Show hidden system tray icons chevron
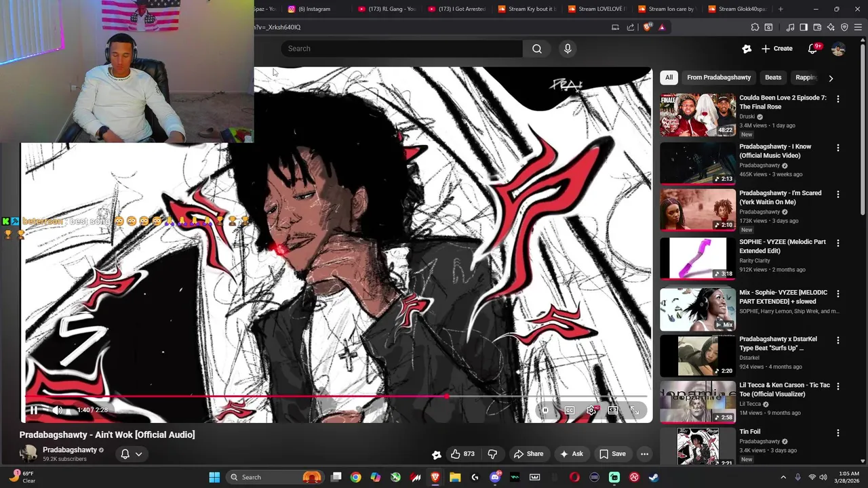 point(783,477)
